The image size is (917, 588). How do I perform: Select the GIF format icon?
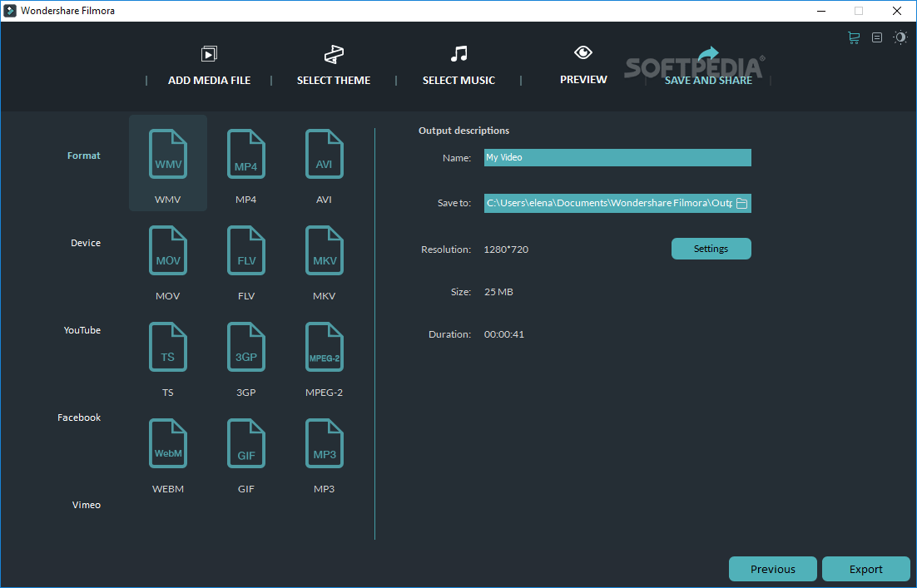[246, 443]
